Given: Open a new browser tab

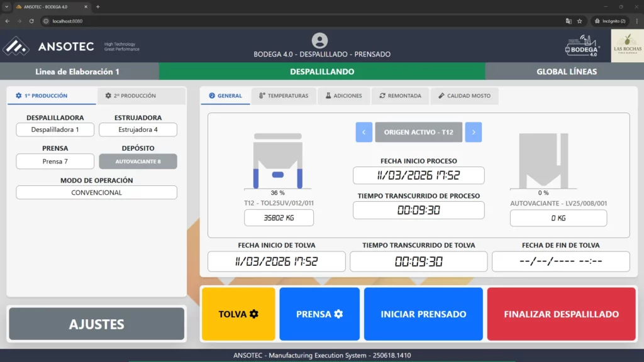Looking at the screenshot, I should pos(97,6).
